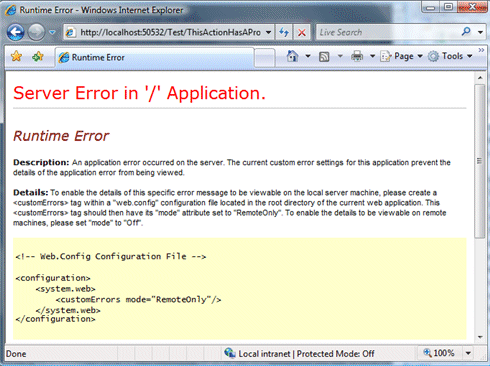Click the Description label text
490x366 pixels.
41,162
